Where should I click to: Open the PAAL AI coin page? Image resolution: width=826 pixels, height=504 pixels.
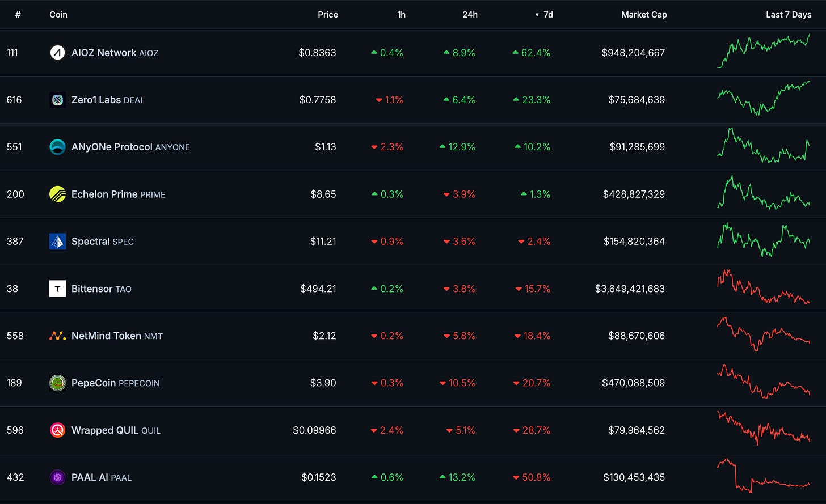[x=102, y=477]
